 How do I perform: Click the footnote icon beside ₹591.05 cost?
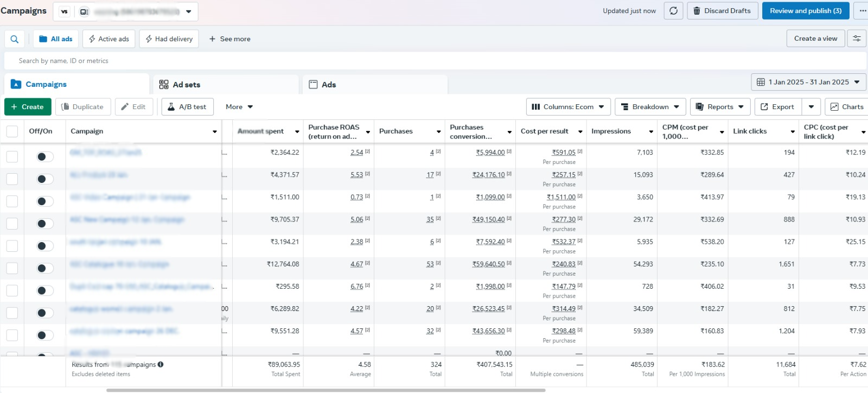580,151
